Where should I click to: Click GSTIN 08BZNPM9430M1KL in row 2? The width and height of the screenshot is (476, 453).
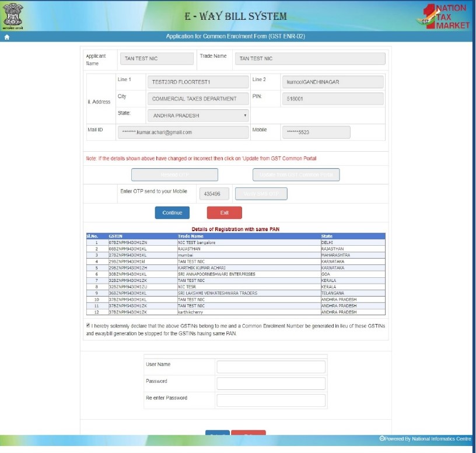(x=128, y=249)
